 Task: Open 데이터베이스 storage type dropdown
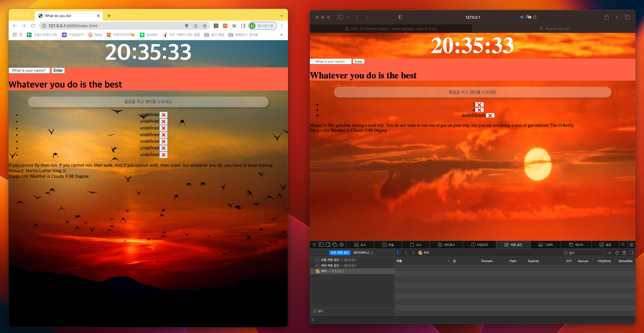(363, 253)
